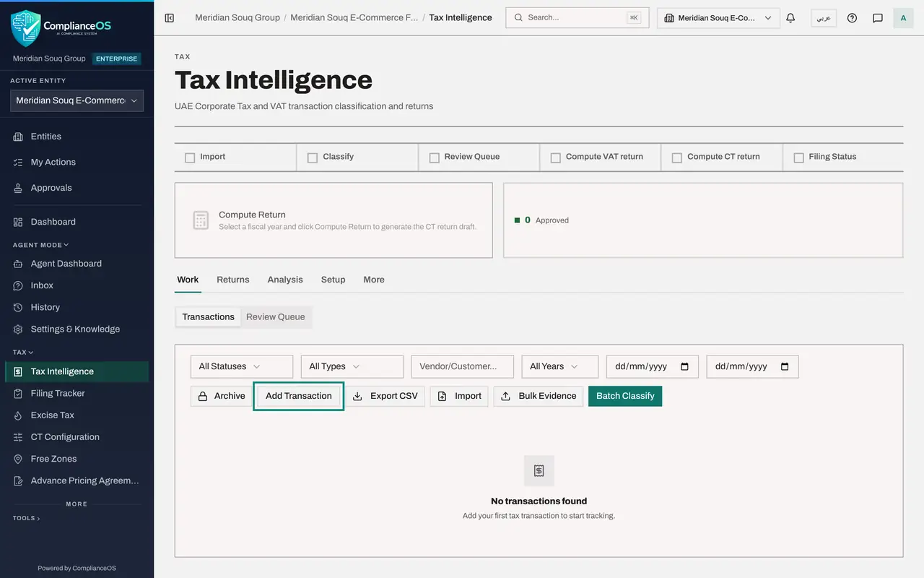Open the All Years filter

coord(560,366)
